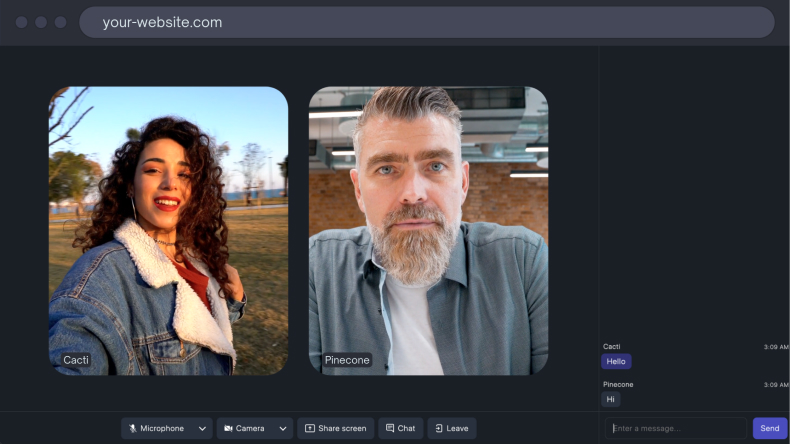Viewport: 790px width, 444px height.
Task: Click the your-website.com address bar
Action: (x=426, y=22)
